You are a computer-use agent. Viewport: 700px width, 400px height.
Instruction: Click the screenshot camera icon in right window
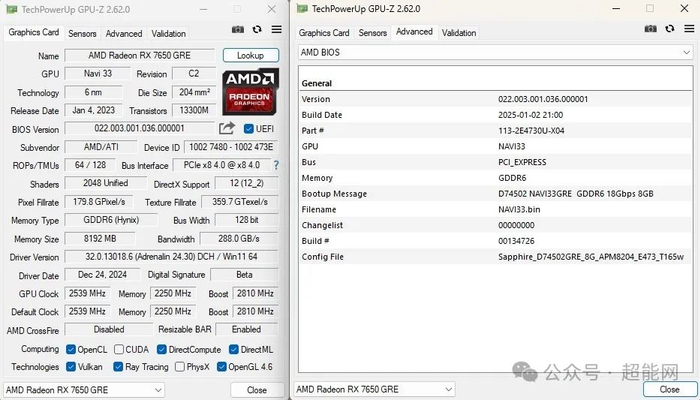coord(650,29)
